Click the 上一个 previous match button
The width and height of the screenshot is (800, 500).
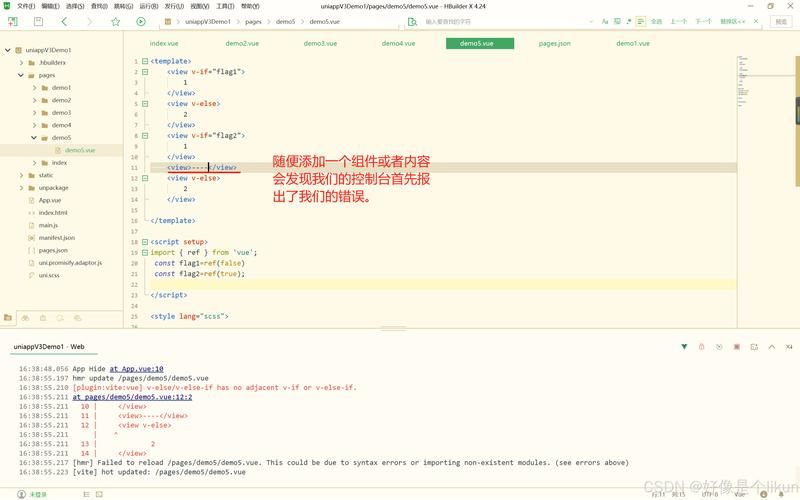(679, 21)
